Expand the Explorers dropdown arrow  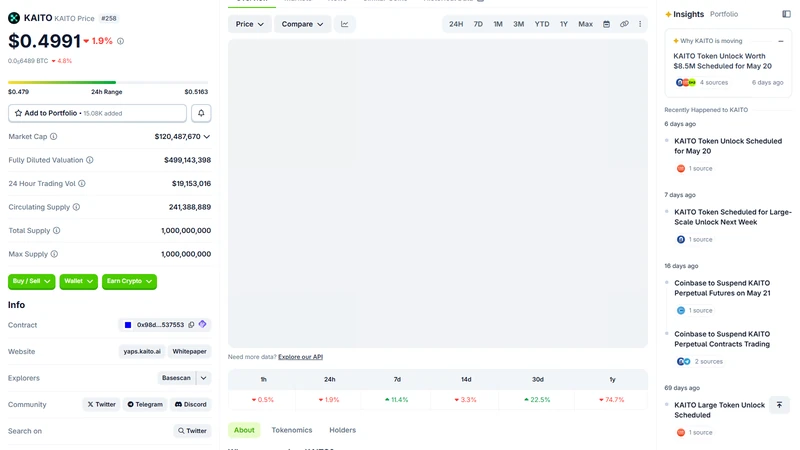pos(204,378)
